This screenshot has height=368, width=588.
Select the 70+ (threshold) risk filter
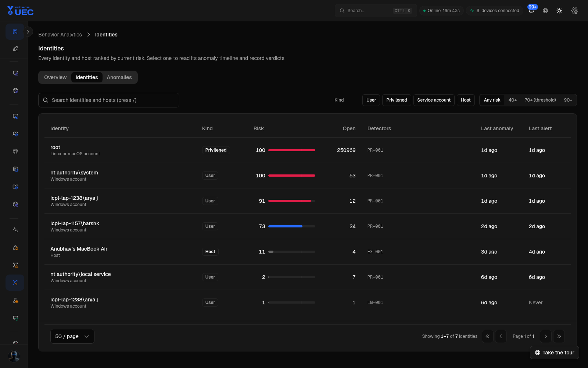[540, 100]
